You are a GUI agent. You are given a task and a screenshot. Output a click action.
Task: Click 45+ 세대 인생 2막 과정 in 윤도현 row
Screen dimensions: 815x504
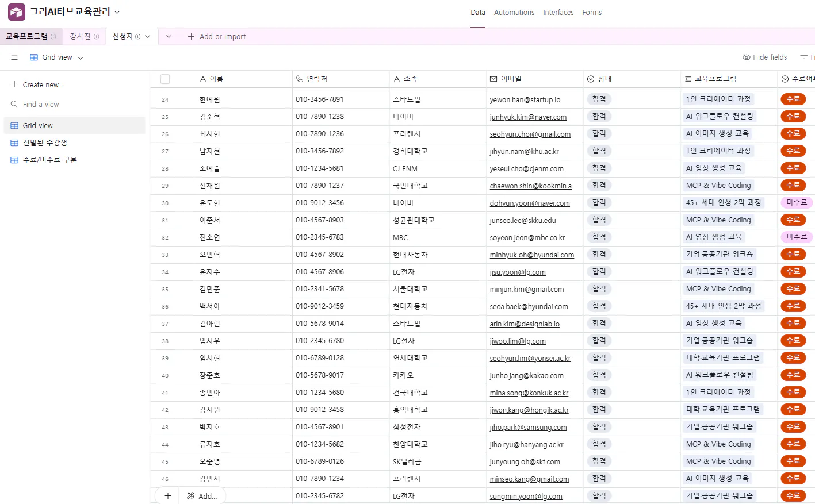tap(723, 202)
